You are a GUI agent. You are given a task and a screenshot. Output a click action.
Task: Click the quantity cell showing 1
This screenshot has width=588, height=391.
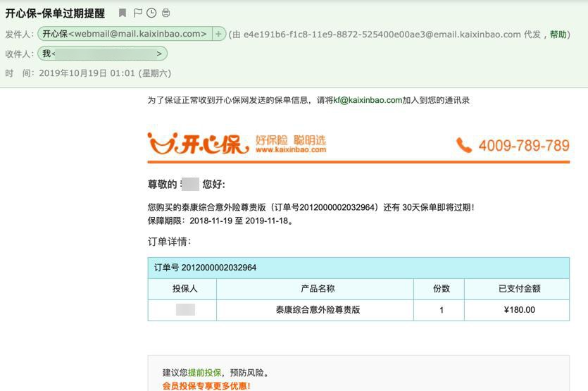point(439,310)
